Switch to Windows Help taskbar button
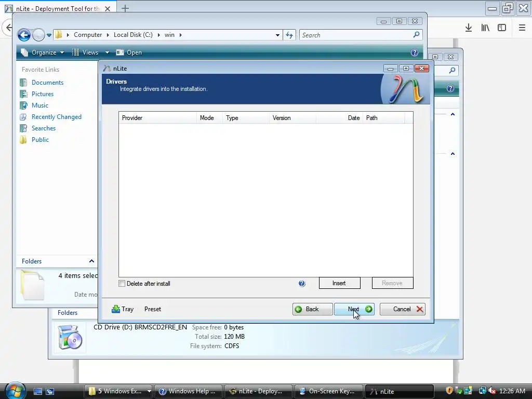The width and height of the screenshot is (532, 399). tap(188, 391)
